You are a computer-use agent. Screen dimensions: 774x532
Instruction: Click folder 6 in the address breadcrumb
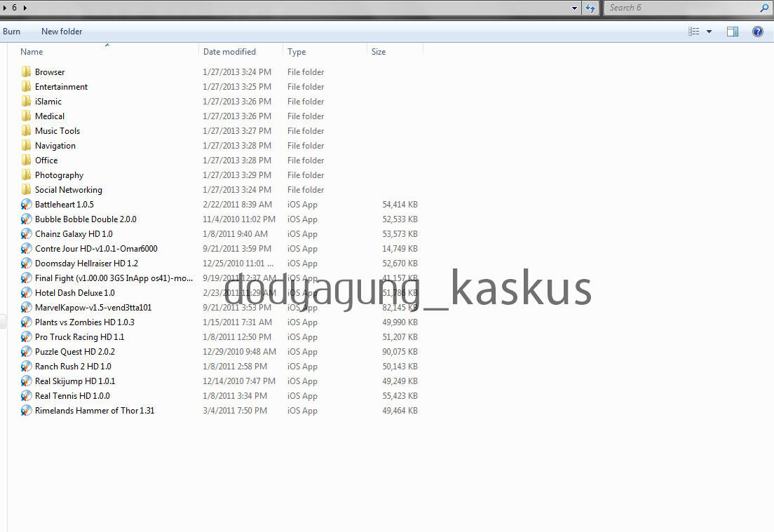pyautogui.click(x=14, y=8)
